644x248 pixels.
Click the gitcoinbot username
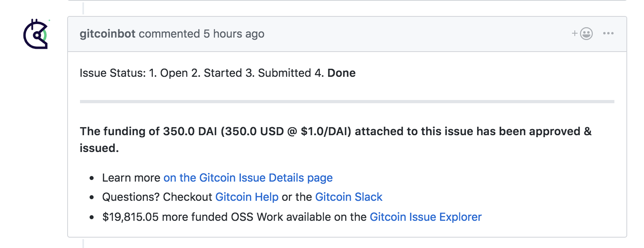click(107, 34)
